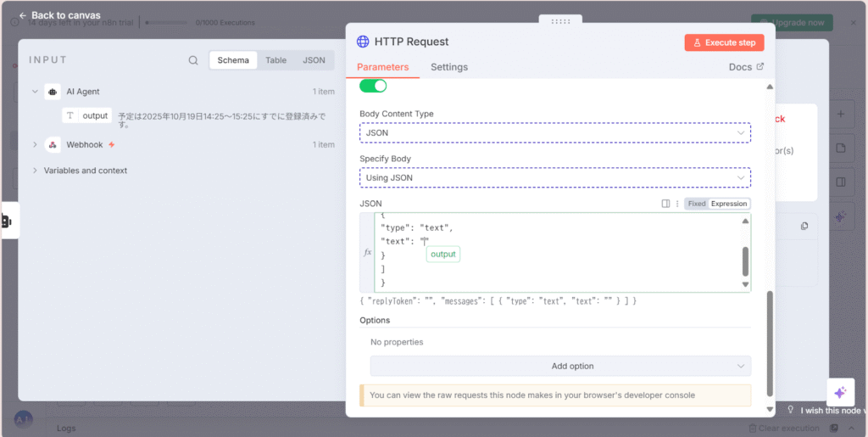Click the fx expression icon beside JSON editor
This screenshot has width=868, height=437.
[367, 252]
